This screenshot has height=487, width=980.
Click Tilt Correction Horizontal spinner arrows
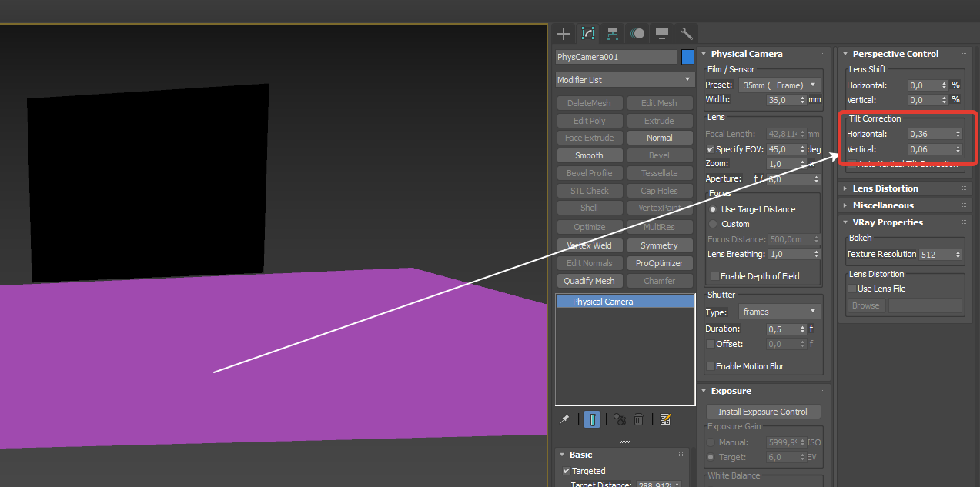(958, 134)
